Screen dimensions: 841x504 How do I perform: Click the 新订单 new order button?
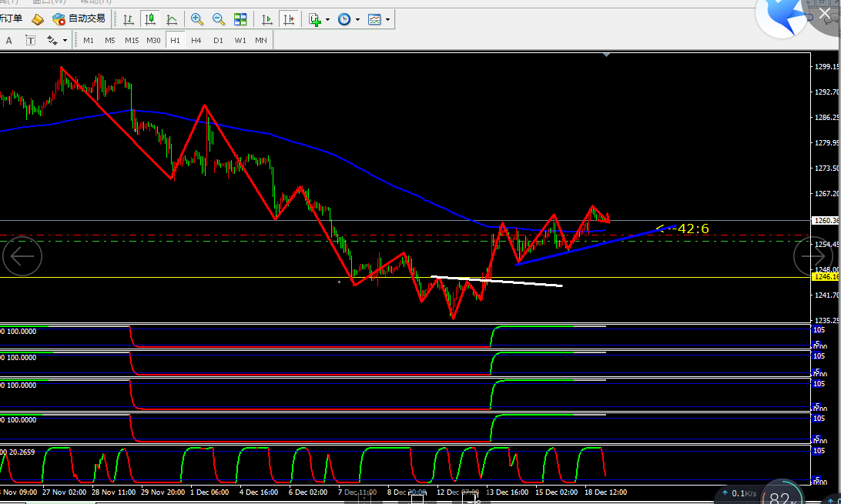click(11, 18)
